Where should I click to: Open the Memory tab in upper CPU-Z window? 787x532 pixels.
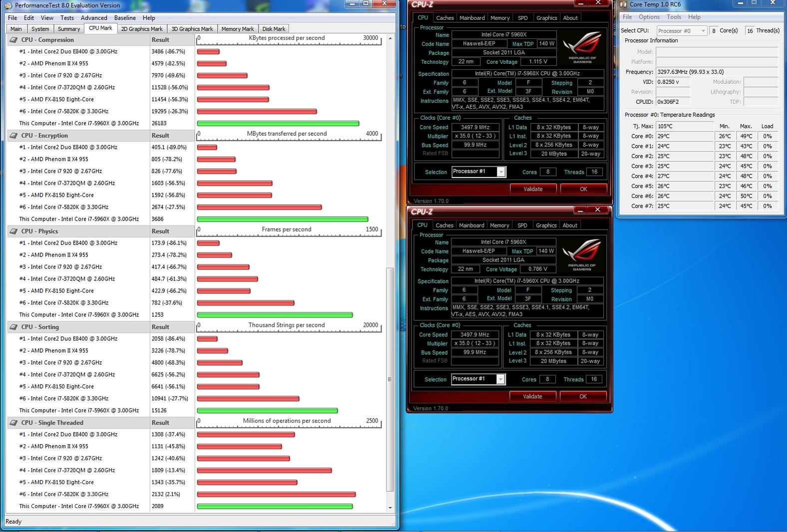(500, 18)
